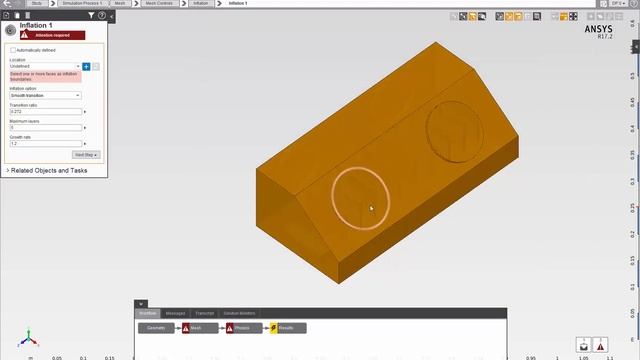Expand the arrow after the Mesh breadcrumb

[136, 3]
